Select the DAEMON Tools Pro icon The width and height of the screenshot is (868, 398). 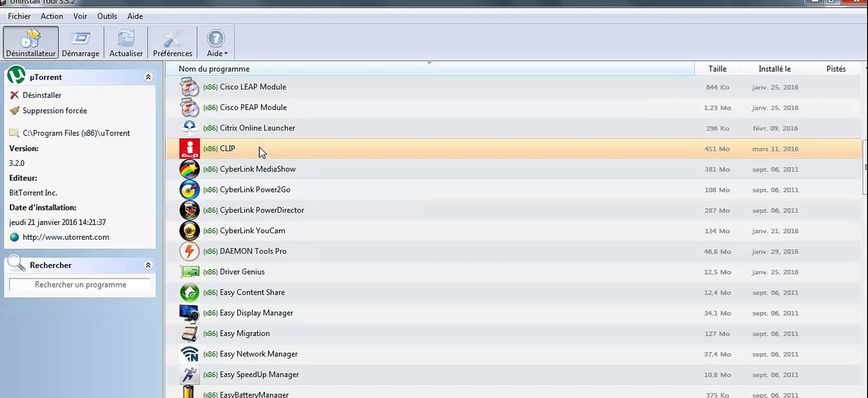(x=189, y=251)
